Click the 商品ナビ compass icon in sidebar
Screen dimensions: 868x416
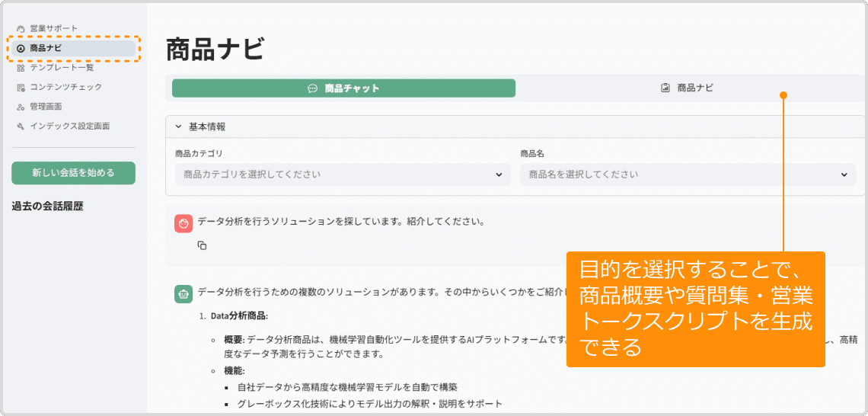coord(21,48)
